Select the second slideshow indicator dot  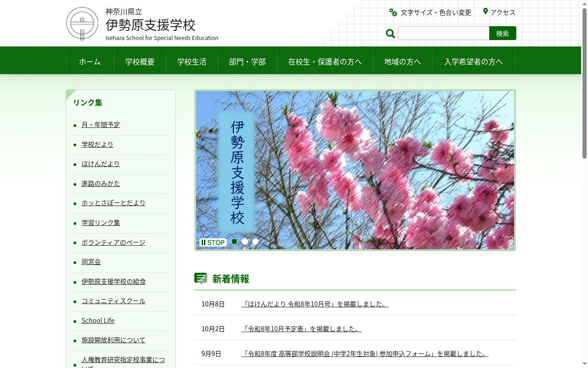point(245,241)
